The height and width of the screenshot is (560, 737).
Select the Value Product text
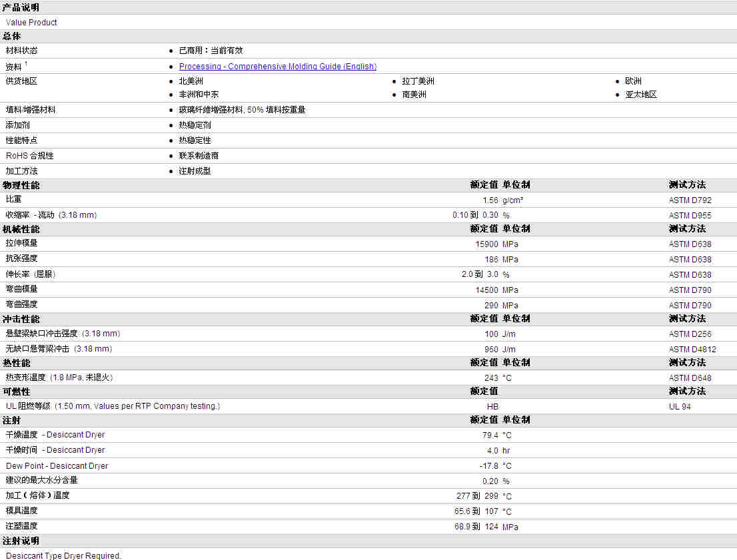point(31,22)
